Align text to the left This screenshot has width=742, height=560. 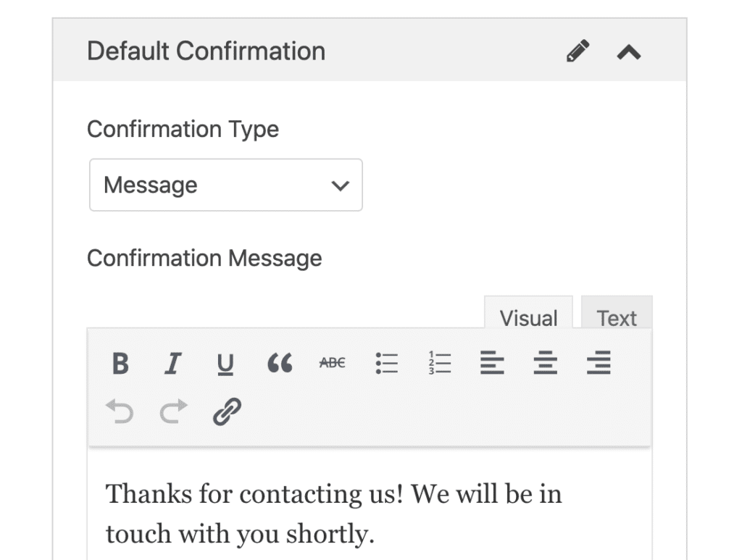point(492,363)
